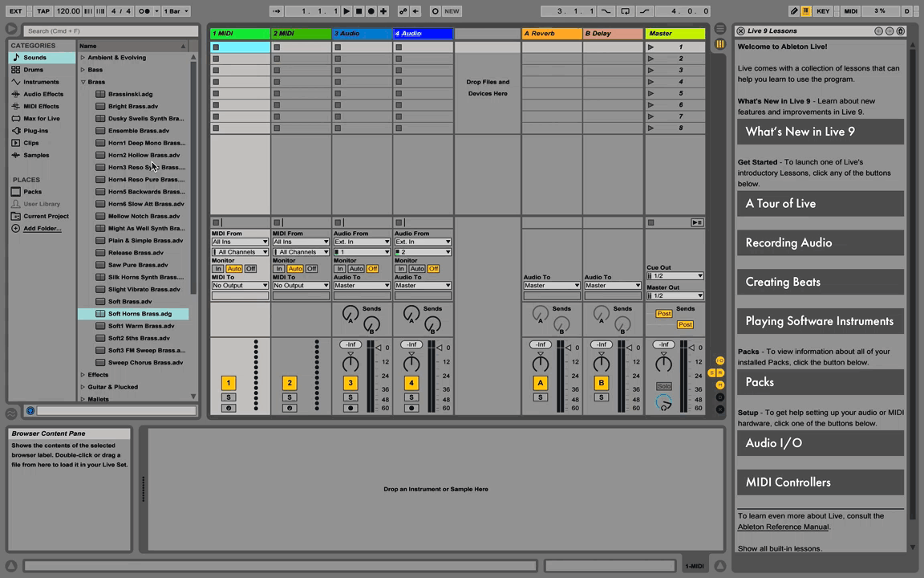Collapse the Brass folder
Viewport: 924px width, 578px height.
[x=83, y=82]
